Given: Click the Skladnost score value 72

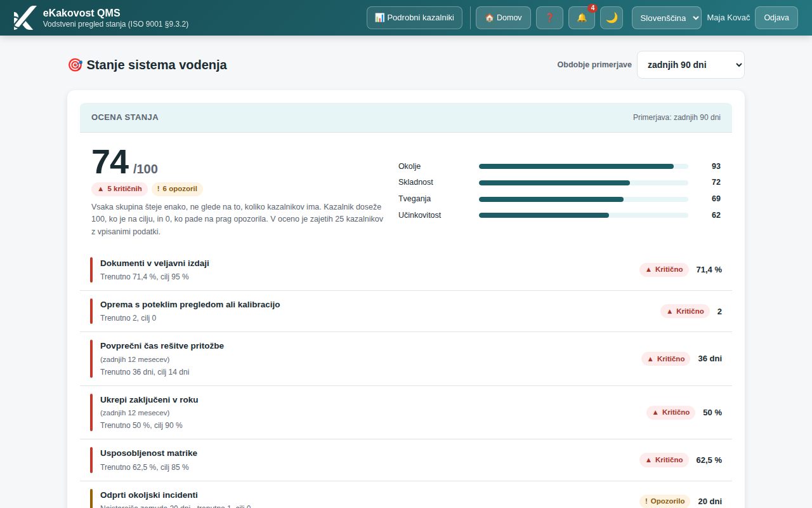Looking at the screenshot, I should point(716,183).
